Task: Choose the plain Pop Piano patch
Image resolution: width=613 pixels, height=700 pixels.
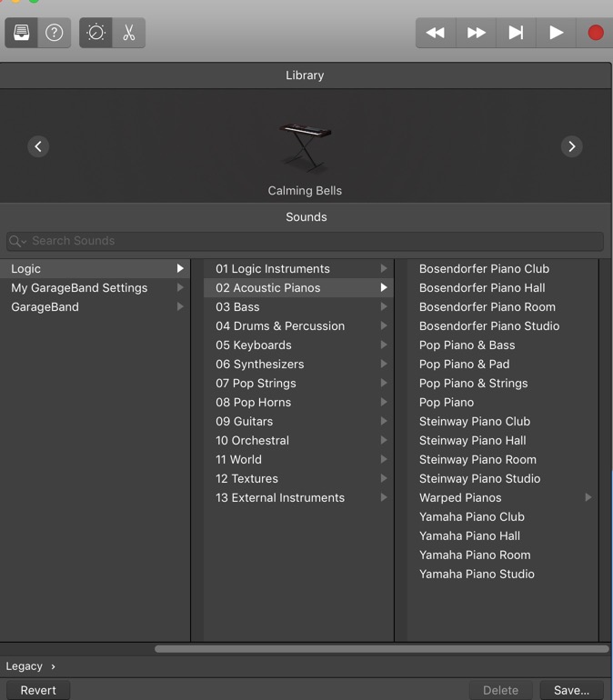Action: (x=502, y=403)
